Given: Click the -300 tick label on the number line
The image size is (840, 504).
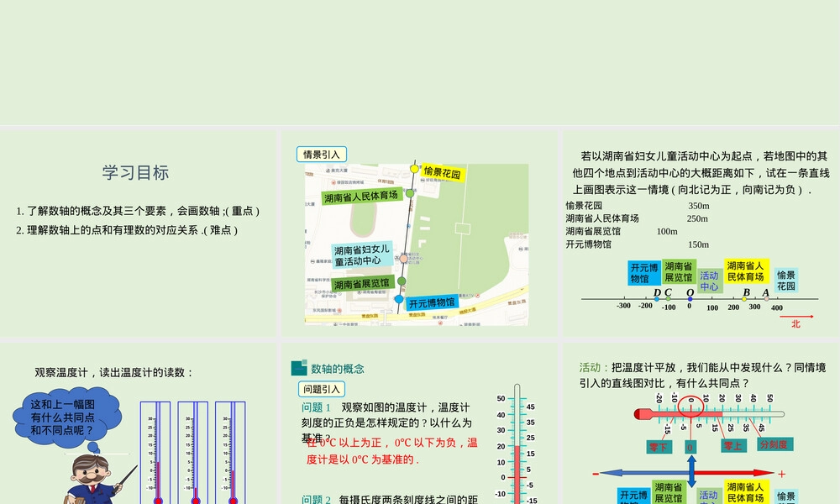Looking at the screenshot, I should (623, 306).
